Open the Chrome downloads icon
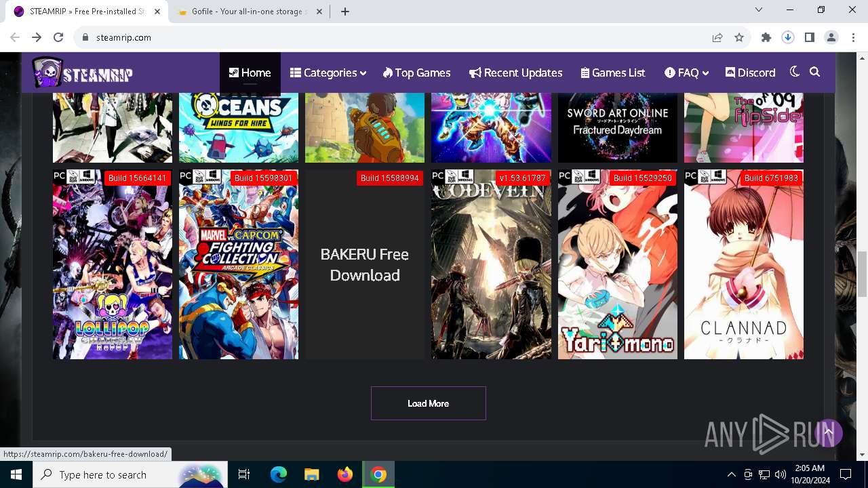This screenshot has height=488, width=868. coord(788,38)
